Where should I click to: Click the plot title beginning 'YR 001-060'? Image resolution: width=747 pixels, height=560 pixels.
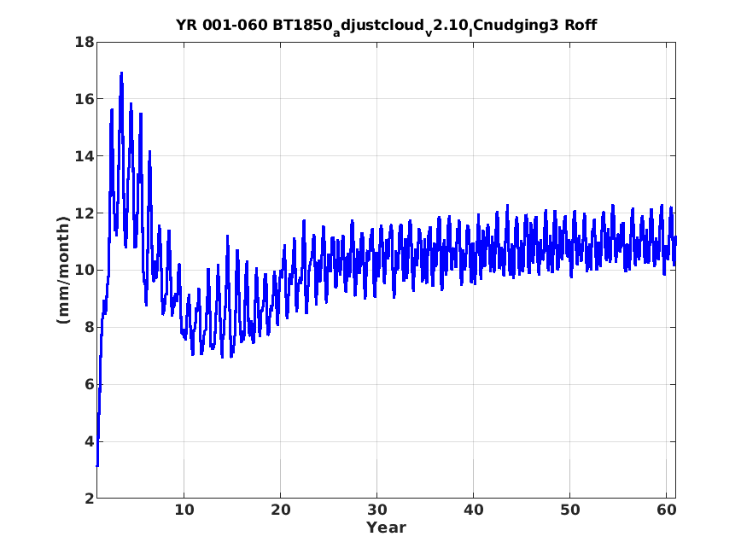click(x=386, y=26)
